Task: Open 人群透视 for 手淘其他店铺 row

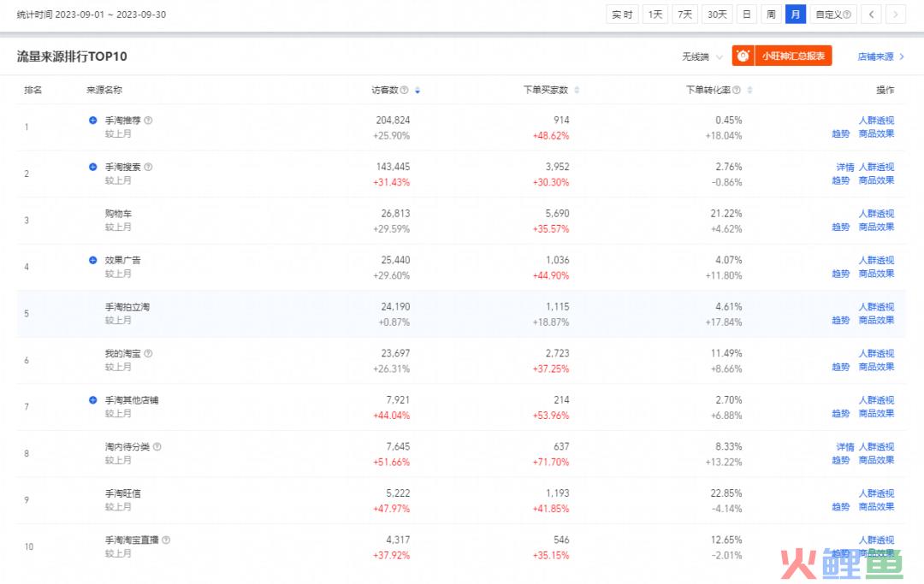Action: 876,400
